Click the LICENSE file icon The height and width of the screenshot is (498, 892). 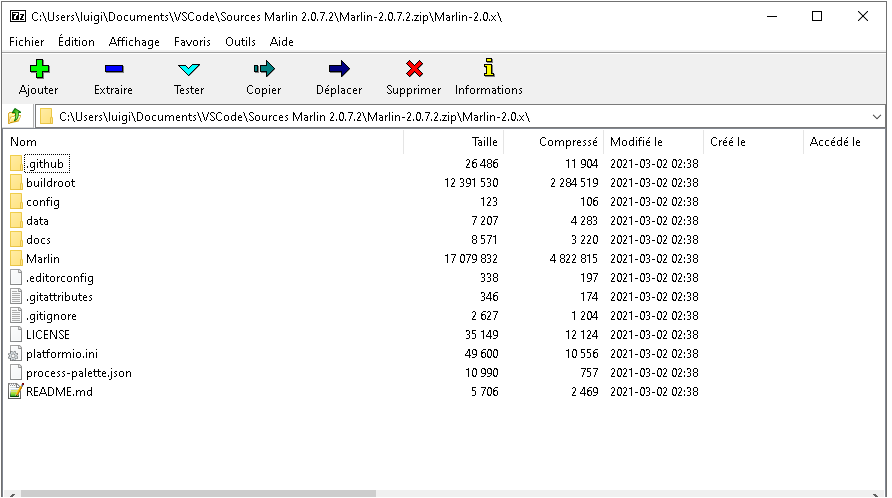[x=16, y=335]
